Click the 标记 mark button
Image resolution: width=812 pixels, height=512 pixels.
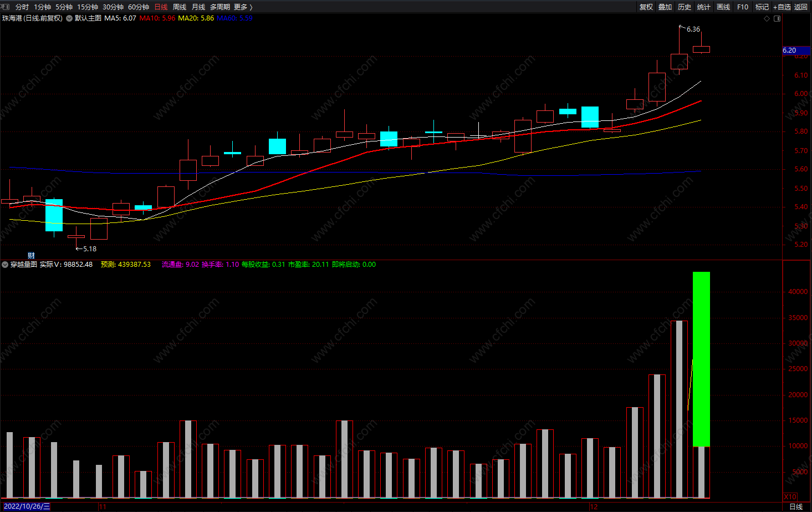762,7
